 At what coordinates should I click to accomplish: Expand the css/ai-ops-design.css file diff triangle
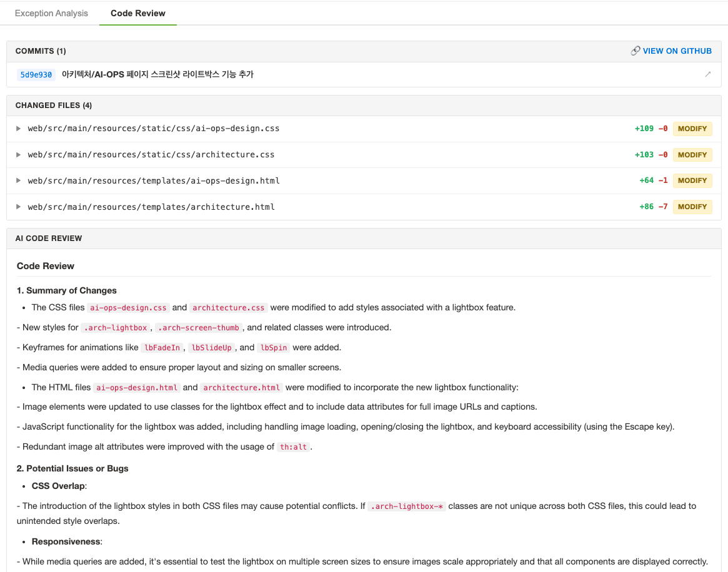[x=19, y=129]
